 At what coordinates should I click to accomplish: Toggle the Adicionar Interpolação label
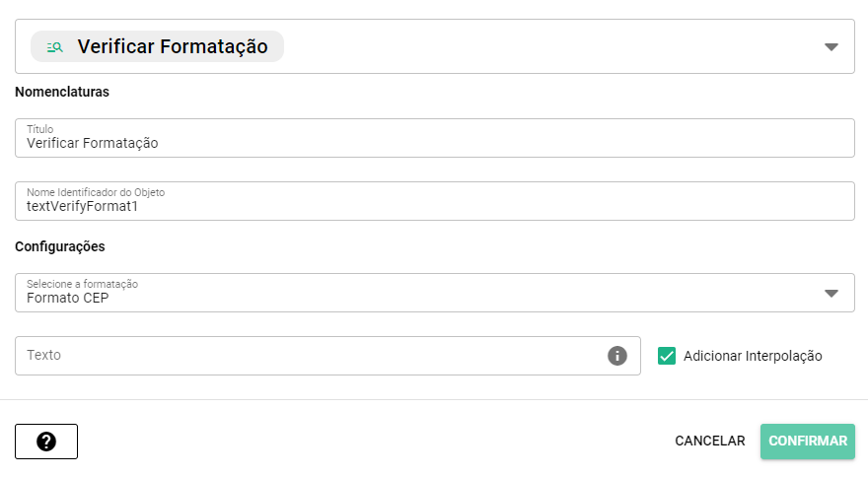coord(752,356)
